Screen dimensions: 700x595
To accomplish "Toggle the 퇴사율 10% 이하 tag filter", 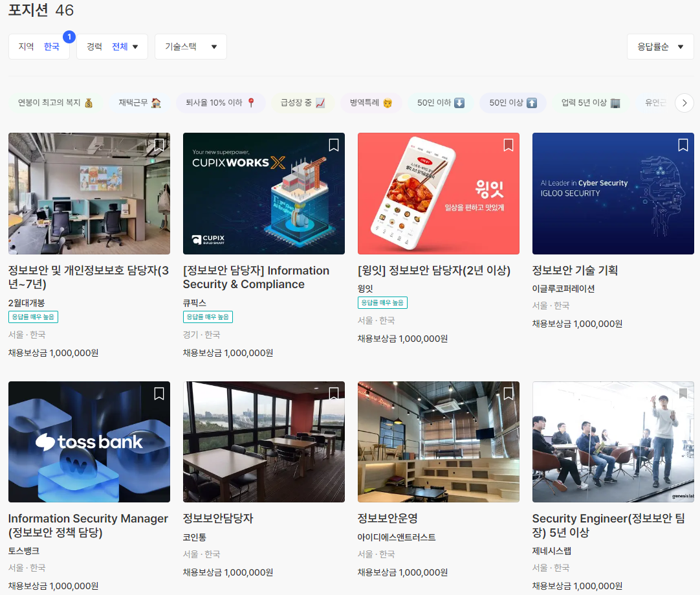I will (x=221, y=103).
